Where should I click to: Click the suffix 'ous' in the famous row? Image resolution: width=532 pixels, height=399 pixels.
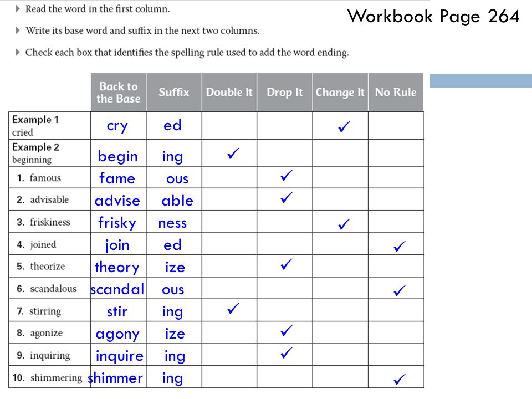click(177, 179)
